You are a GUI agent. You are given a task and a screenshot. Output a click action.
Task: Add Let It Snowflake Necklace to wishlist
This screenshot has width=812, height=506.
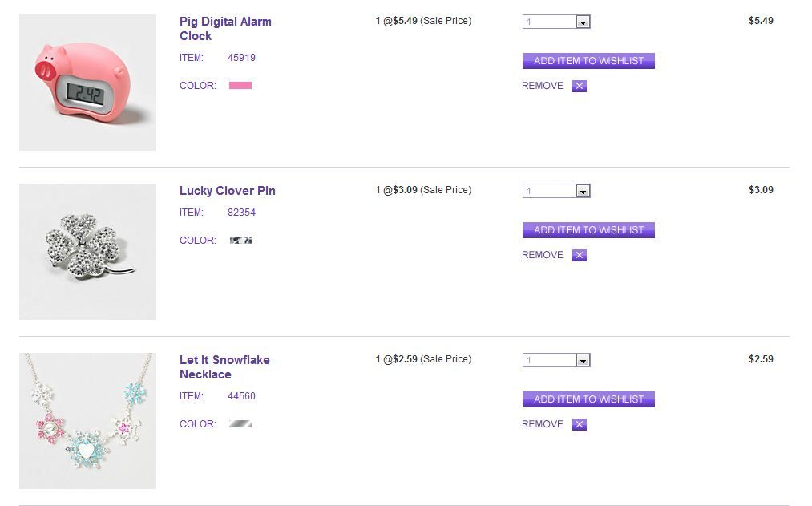click(x=588, y=399)
